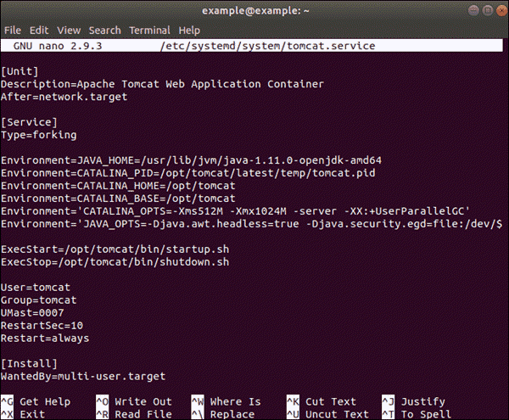Click the ^J Justify shortcut
Image resolution: width=509 pixels, height=420 pixels.
pos(414,402)
